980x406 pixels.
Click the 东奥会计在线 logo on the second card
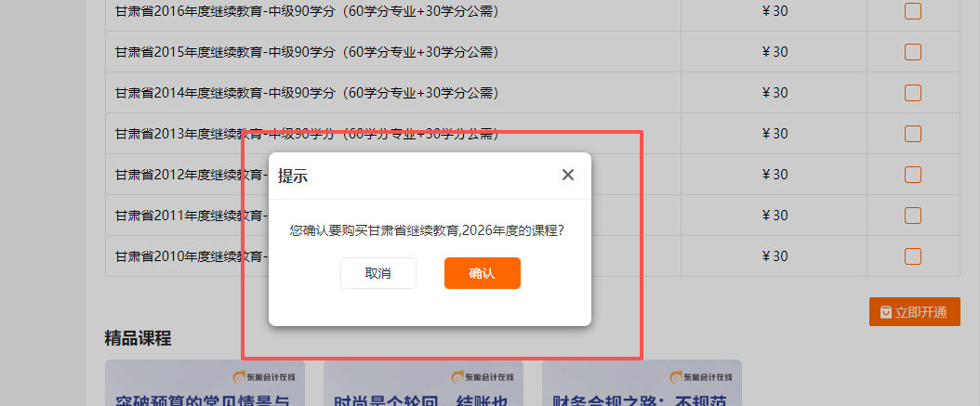click(x=483, y=377)
